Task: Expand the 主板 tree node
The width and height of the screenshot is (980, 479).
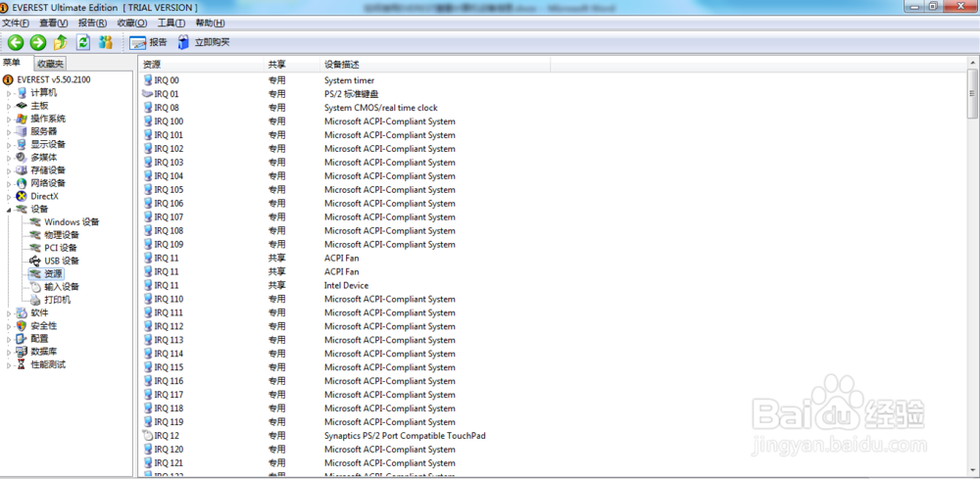Action: pos(9,106)
